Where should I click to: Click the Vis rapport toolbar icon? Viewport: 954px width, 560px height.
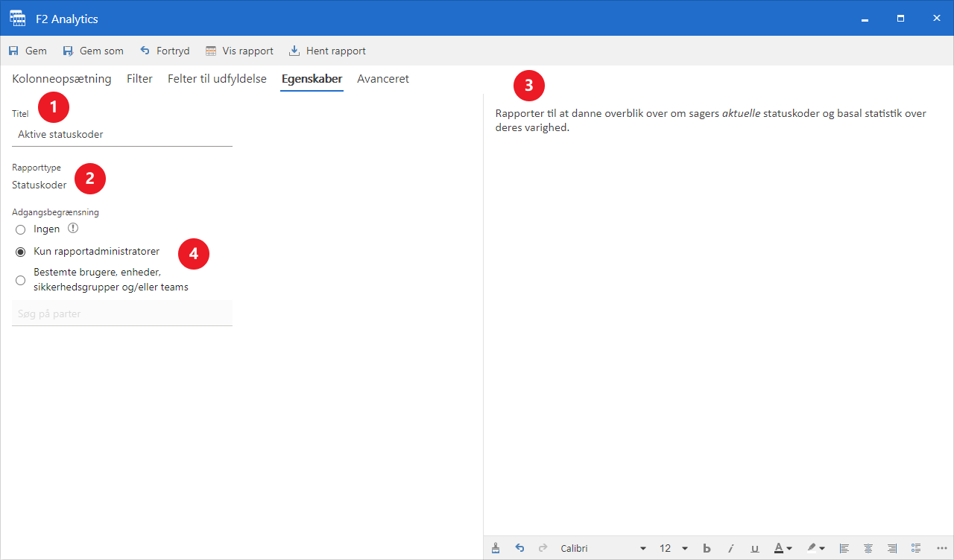coord(211,51)
